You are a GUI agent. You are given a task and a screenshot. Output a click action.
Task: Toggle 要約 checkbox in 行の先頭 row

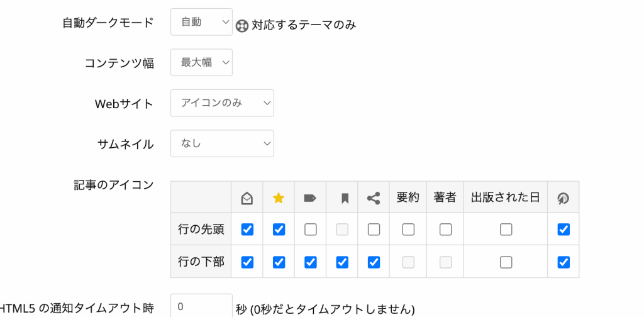tap(408, 230)
